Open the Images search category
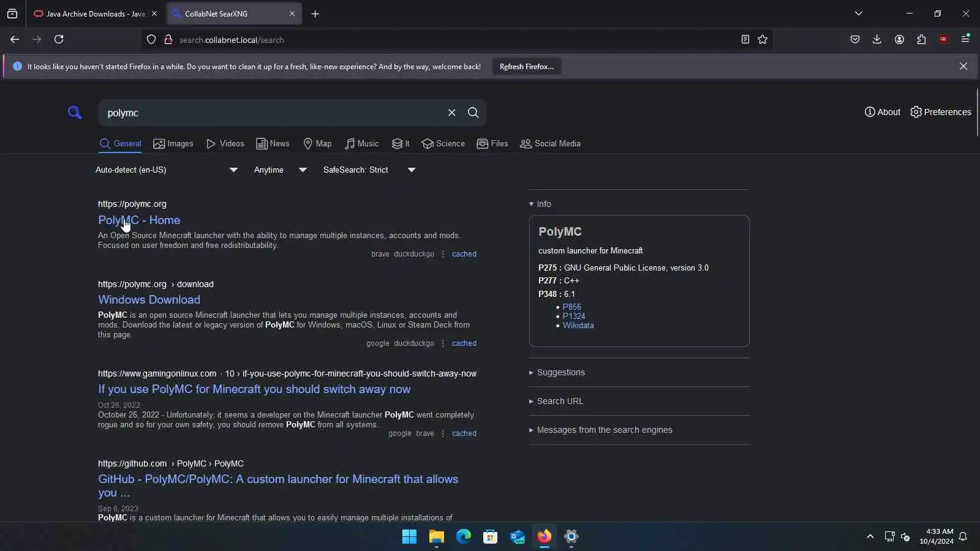This screenshot has height=551, width=980. point(173,144)
